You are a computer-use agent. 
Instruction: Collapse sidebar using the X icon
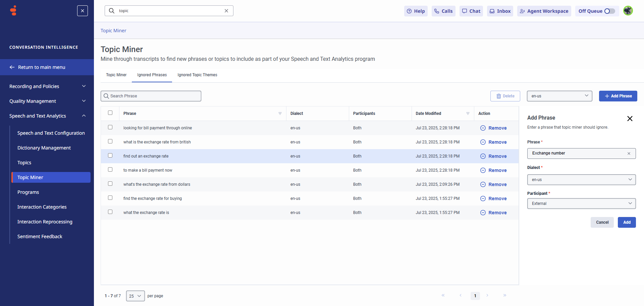point(83,11)
